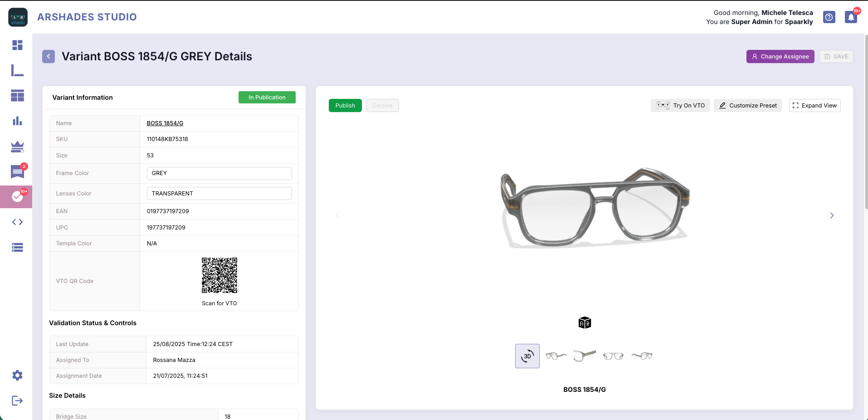Viewport: 868px width, 420px height.
Task: Open the BOSS 1854/G name link
Action: pyautogui.click(x=165, y=123)
